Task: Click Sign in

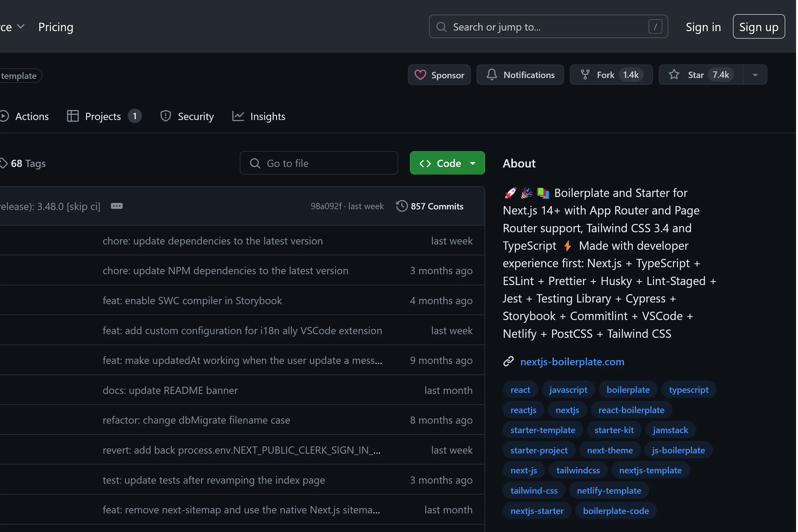Action: pyautogui.click(x=703, y=27)
